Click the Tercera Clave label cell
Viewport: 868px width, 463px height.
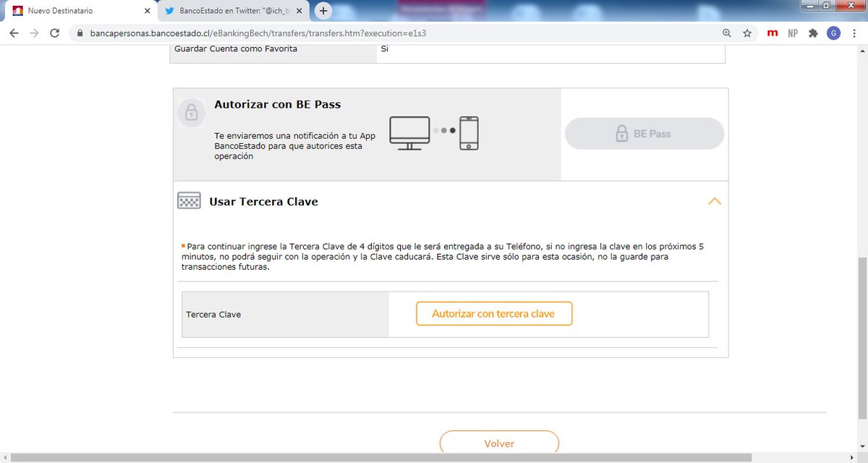(x=285, y=315)
